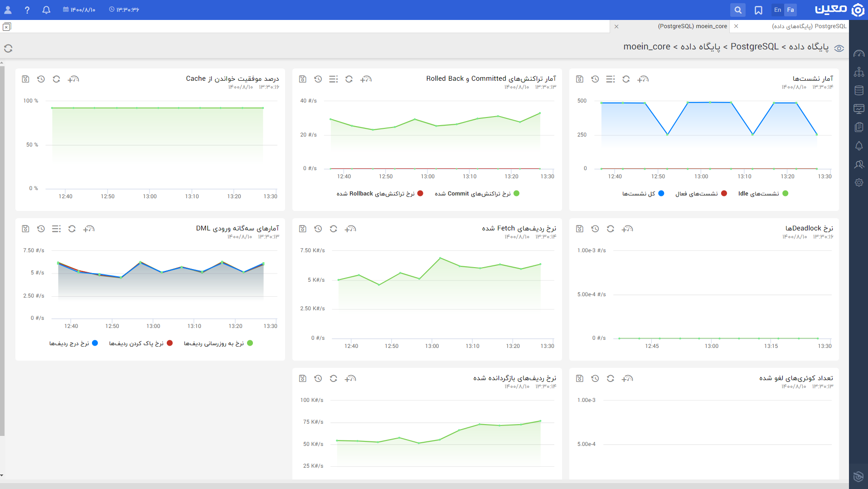Toggle the eye icon beside breadcrumb

tap(839, 49)
